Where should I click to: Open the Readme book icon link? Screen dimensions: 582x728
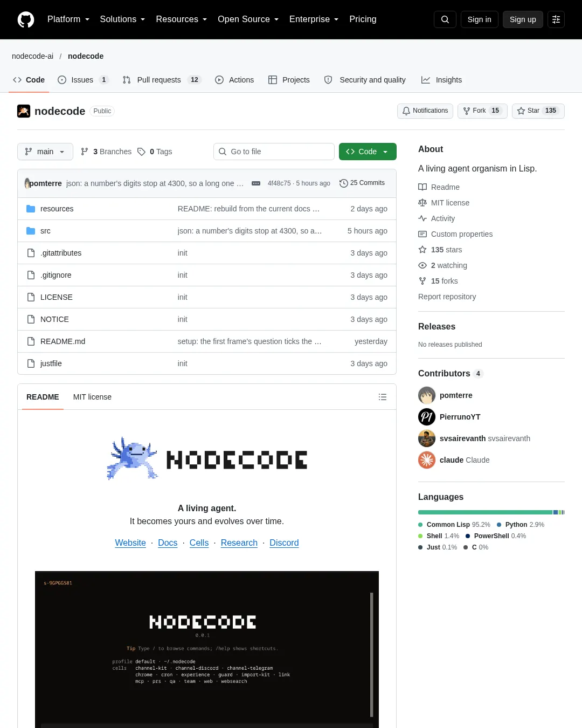pos(439,187)
